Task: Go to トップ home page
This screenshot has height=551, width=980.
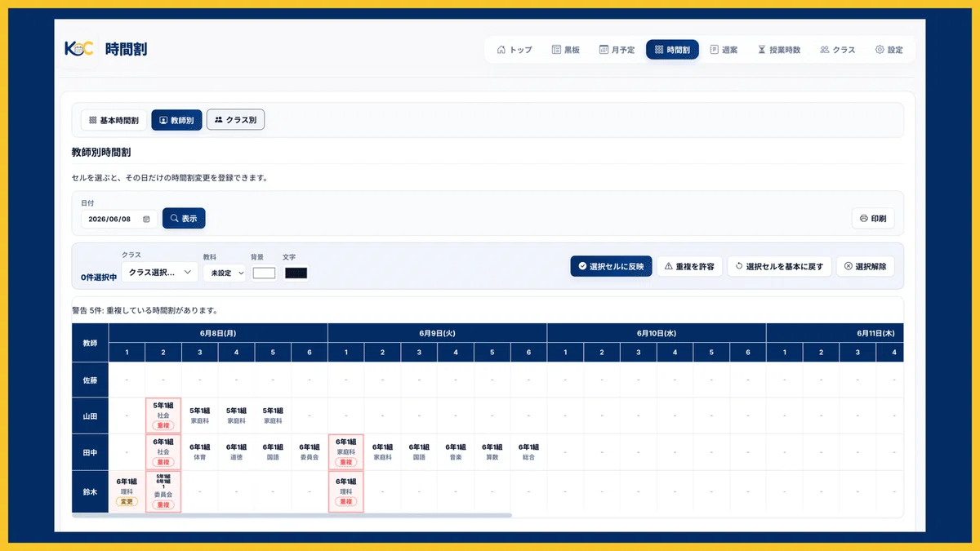Action: tap(514, 50)
